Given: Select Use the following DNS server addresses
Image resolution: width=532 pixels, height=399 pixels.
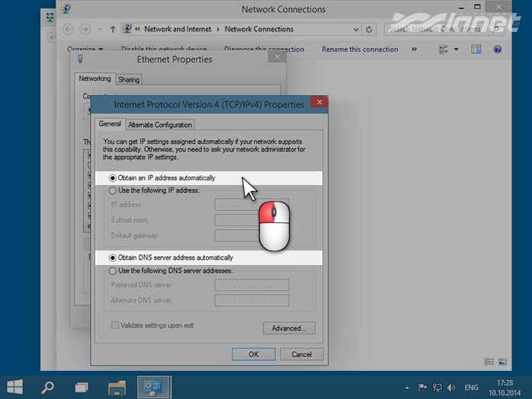Looking at the screenshot, I should point(114,270).
